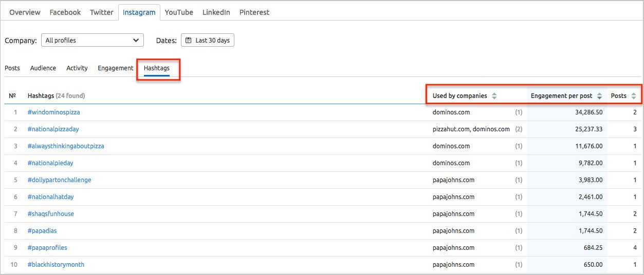
Task: Go to the Overview tab
Action: 25,12
